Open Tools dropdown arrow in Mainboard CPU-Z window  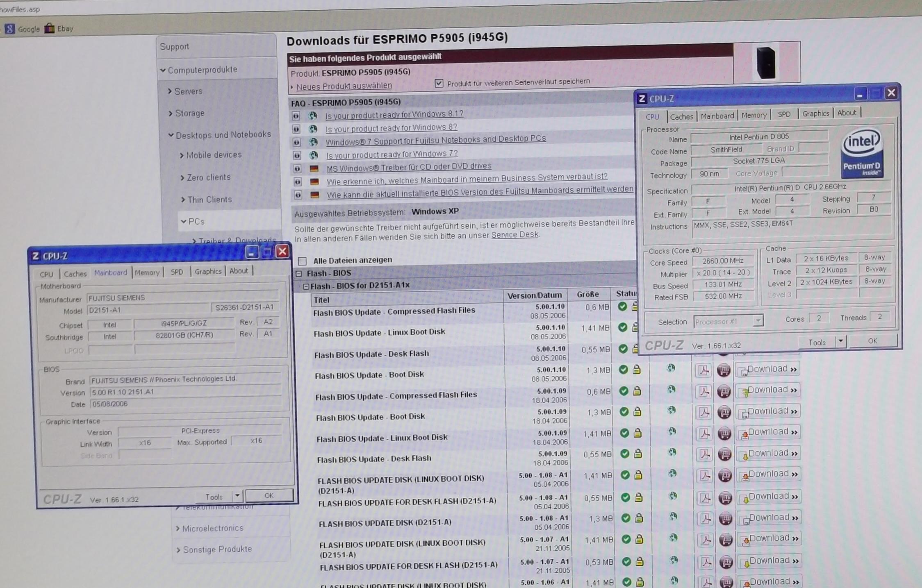point(237,496)
